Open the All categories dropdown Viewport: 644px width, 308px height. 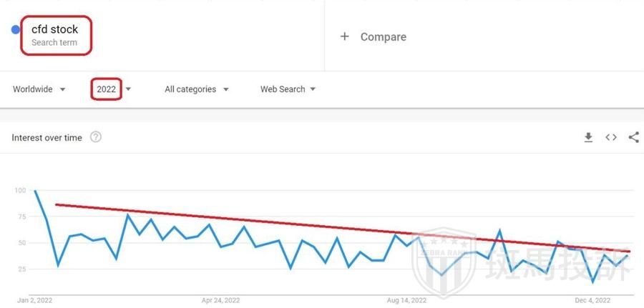coord(196,89)
